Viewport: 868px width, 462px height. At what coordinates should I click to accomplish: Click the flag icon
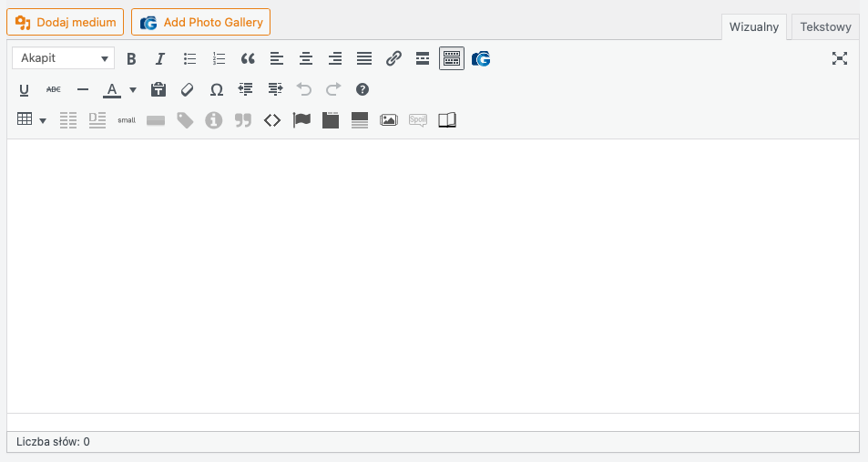point(301,120)
